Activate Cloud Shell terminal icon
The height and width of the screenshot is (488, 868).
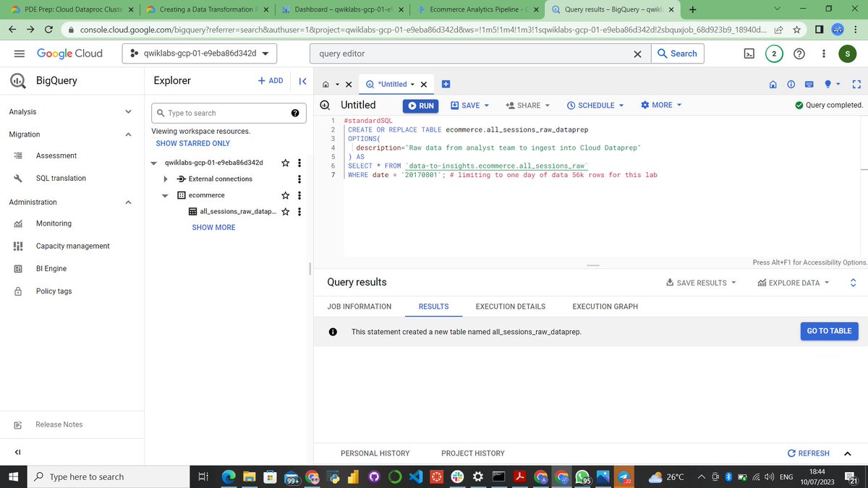pyautogui.click(x=750, y=53)
